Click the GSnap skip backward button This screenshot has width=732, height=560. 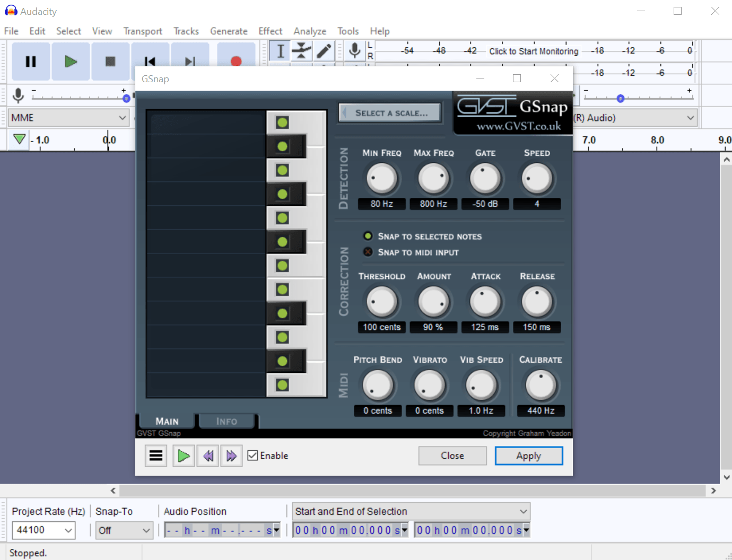pyautogui.click(x=208, y=456)
